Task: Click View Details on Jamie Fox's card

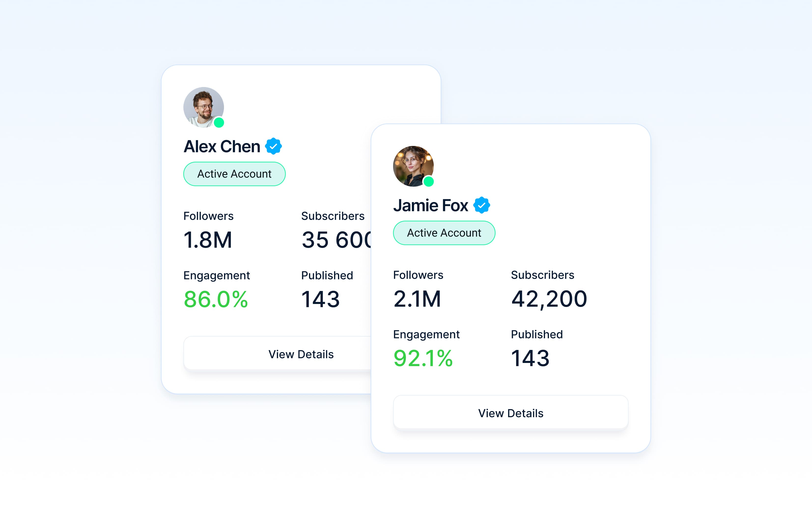Action: [510, 413]
